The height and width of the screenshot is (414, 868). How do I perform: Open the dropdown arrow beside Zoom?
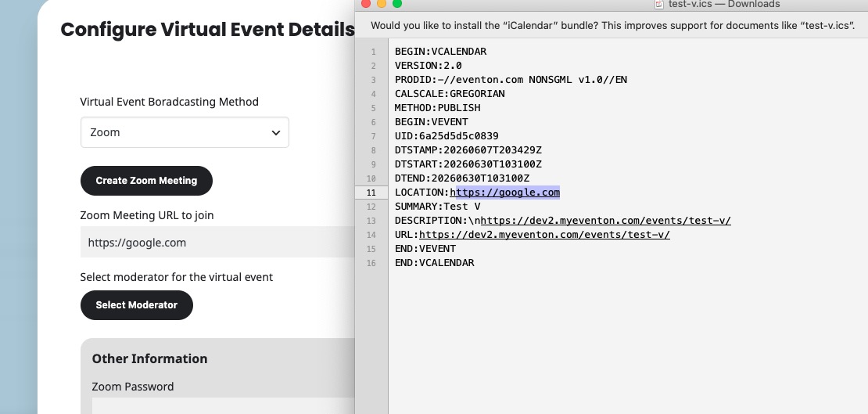tap(276, 132)
